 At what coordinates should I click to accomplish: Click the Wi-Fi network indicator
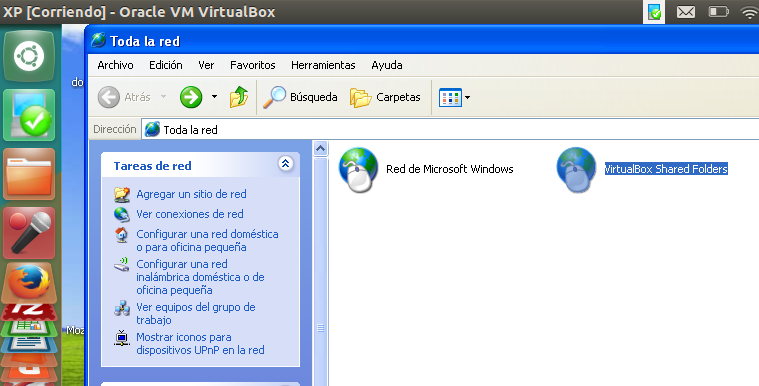point(750,12)
